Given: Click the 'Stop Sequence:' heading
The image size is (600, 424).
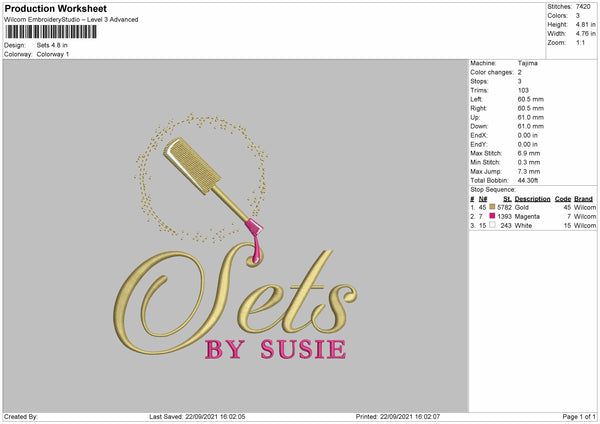Looking at the screenshot, I should 493,190.
